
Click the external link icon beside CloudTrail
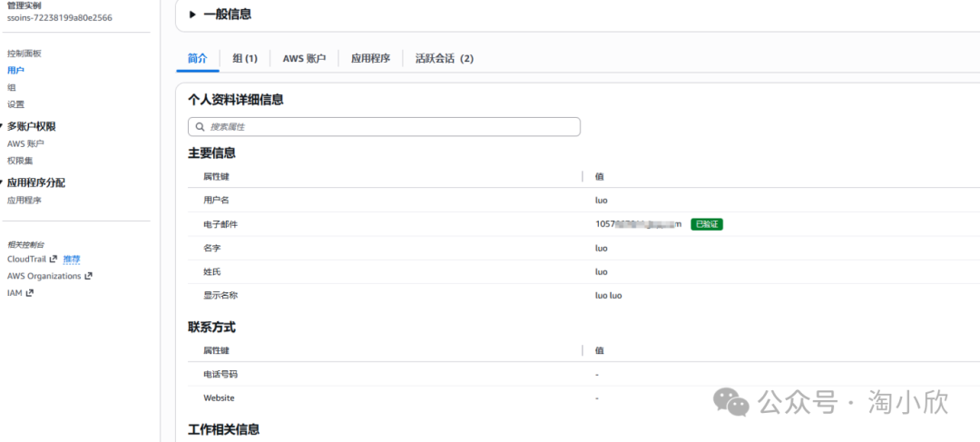(x=54, y=260)
